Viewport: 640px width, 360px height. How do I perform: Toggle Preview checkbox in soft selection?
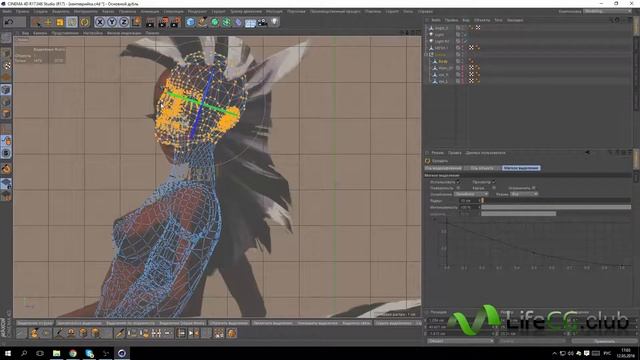[493, 182]
